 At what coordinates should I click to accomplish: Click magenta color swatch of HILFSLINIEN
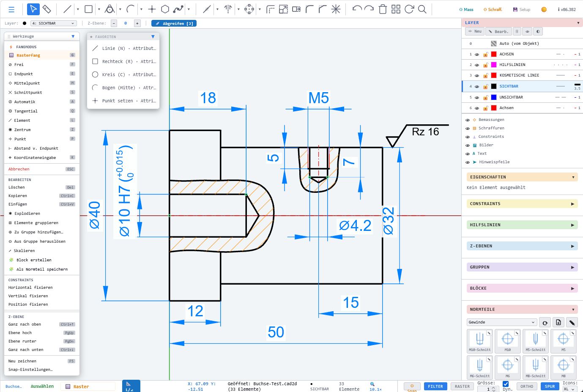tap(493, 65)
